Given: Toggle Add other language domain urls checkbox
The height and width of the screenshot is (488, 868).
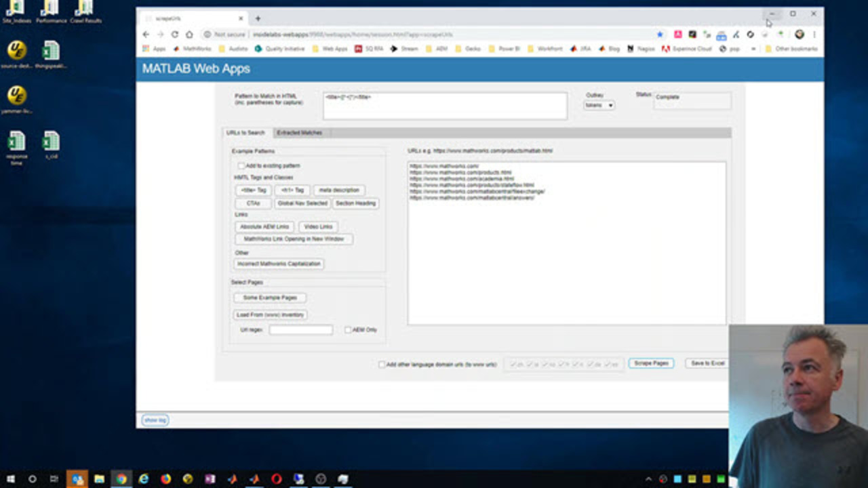Looking at the screenshot, I should point(382,365).
